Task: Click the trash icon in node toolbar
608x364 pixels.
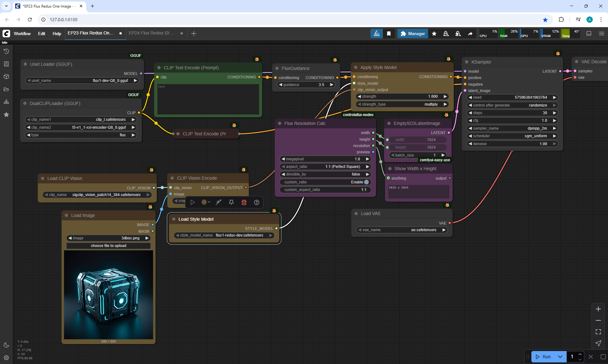Action: 244,202
